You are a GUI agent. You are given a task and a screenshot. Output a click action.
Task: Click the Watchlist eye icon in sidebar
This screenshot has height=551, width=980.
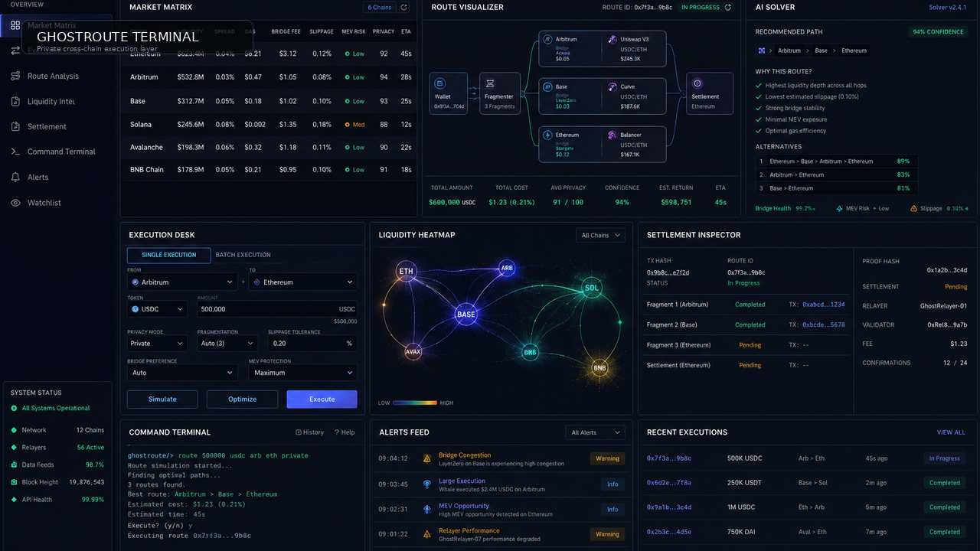[15, 203]
